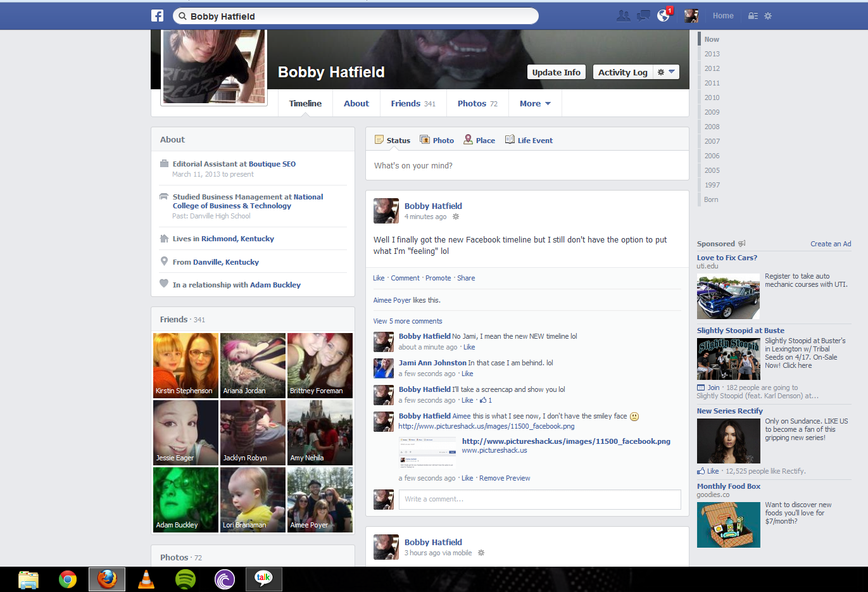The width and height of the screenshot is (868, 592).
Task: Click the audience gear beside 4 minutes ago
Action: pyautogui.click(x=455, y=217)
